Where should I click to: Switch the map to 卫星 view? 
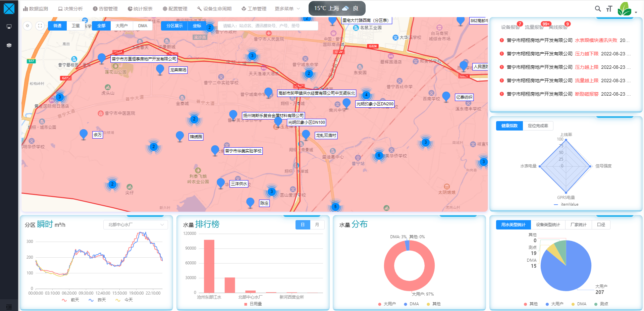click(75, 26)
